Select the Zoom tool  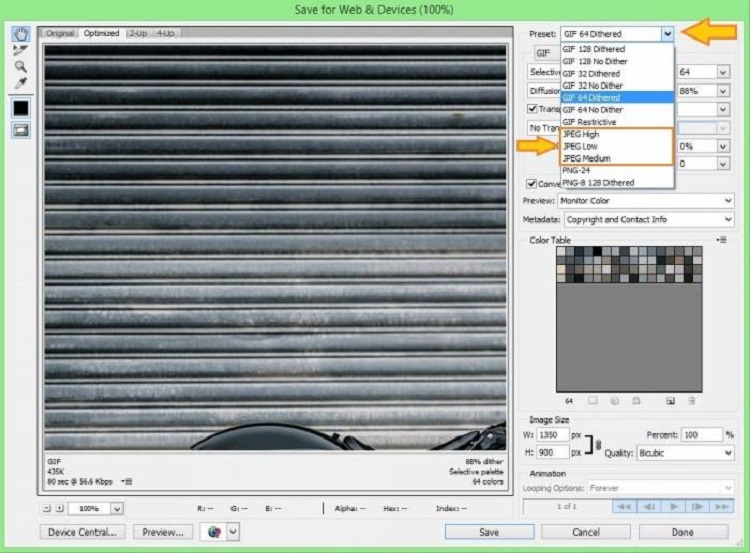[20, 66]
